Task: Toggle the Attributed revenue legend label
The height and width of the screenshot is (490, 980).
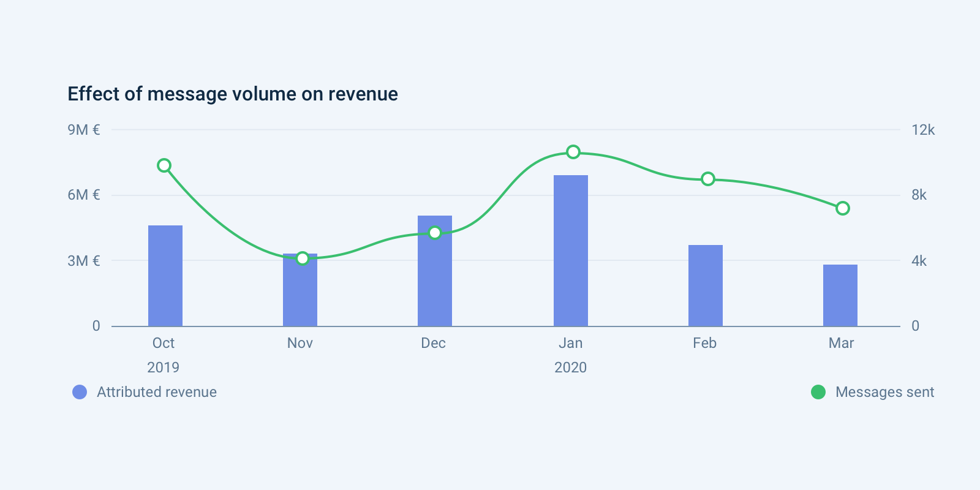Action: coord(157,392)
